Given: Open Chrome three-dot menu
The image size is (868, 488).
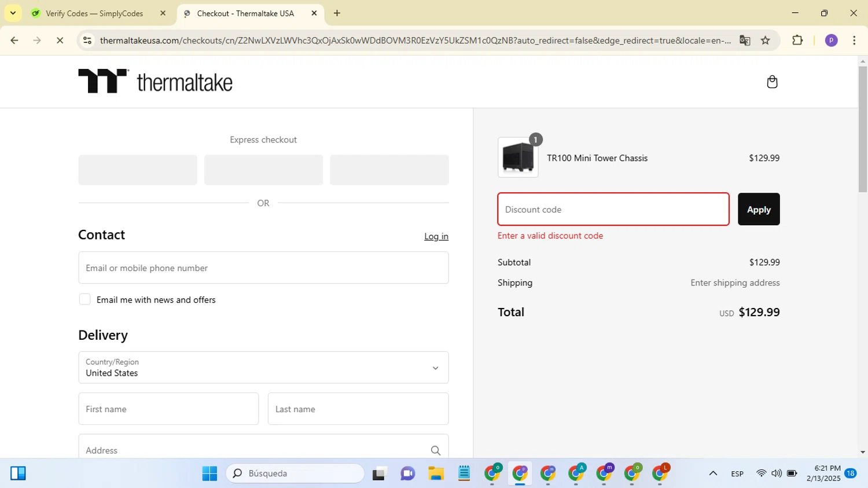Looking at the screenshot, I should (854, 41).
